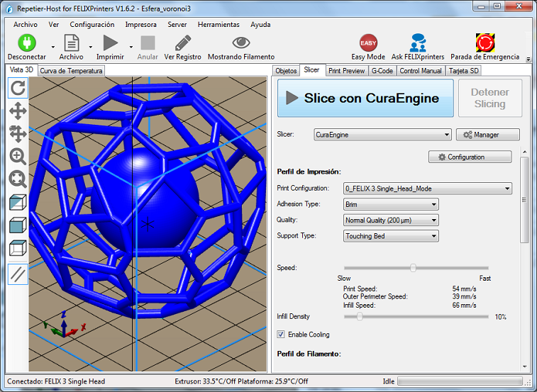Viewport: 537px width, 392px height.
Task: Expand toolbar overflow arrow at right
Action: (x=528, y=59)
